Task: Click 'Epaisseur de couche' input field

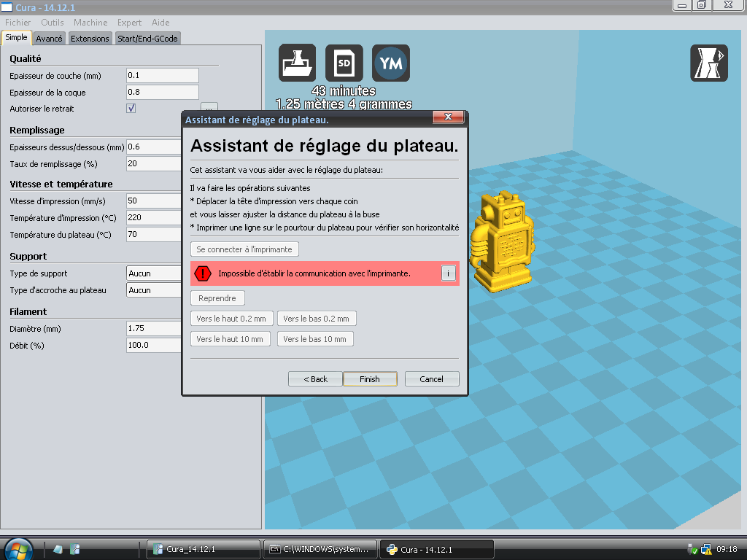Action: [x=163, y=75]
